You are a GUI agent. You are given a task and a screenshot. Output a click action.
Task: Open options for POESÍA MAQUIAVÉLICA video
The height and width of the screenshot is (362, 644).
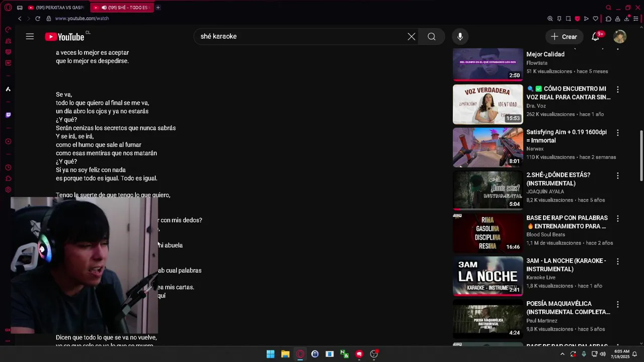(x=618, y=304)
